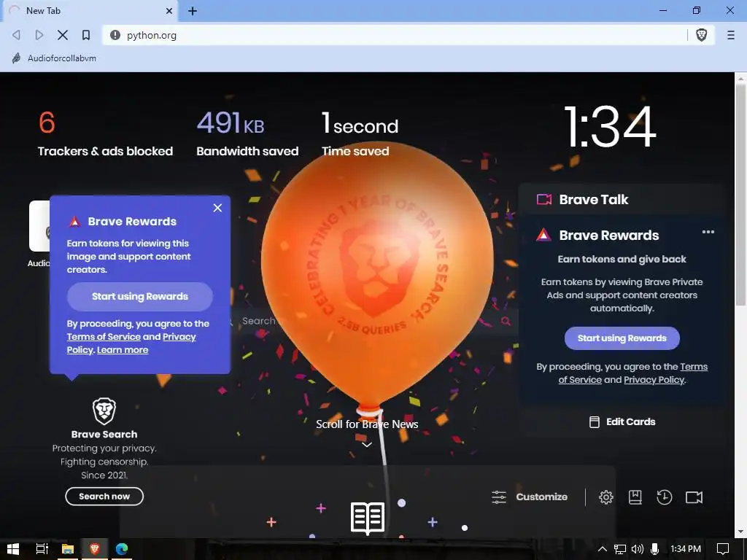Close the New Tab tab

pyautogui.click(x=169, y=10)
